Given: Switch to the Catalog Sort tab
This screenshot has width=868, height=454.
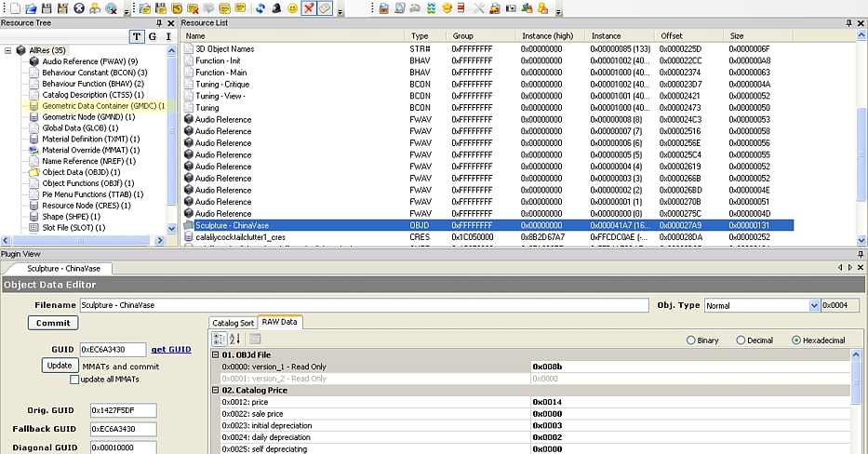Looking at the screenshot, I should click(233, 322).
